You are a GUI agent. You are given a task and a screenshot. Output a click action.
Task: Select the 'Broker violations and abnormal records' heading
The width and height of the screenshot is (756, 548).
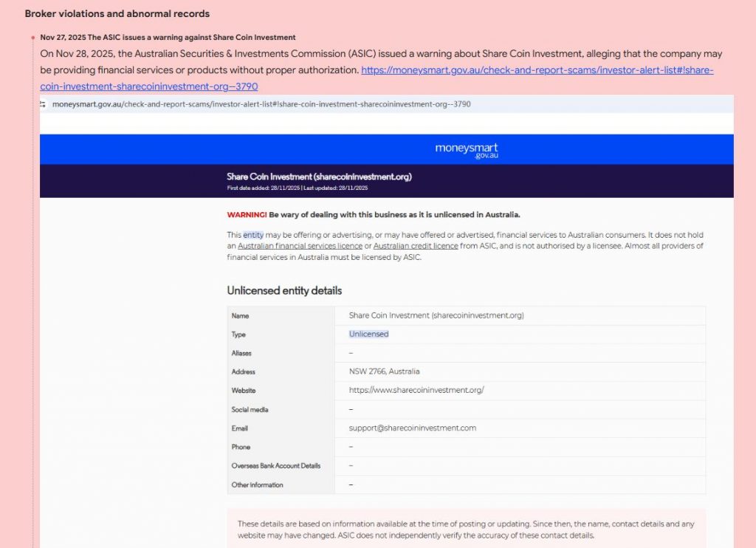pyautogui.click(x=117, y=14)
